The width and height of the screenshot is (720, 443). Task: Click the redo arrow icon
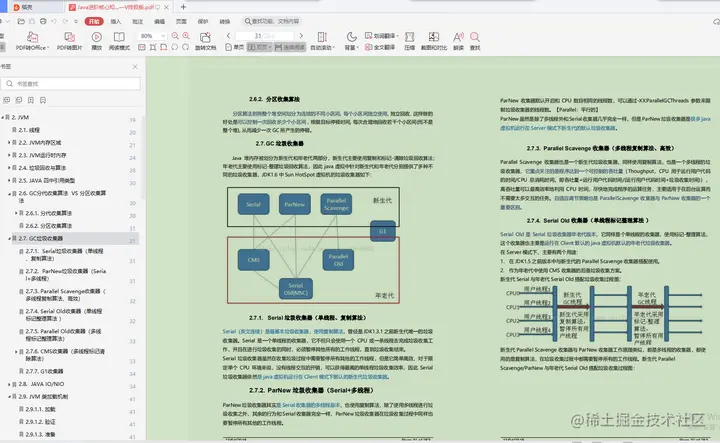click(65, 21)
